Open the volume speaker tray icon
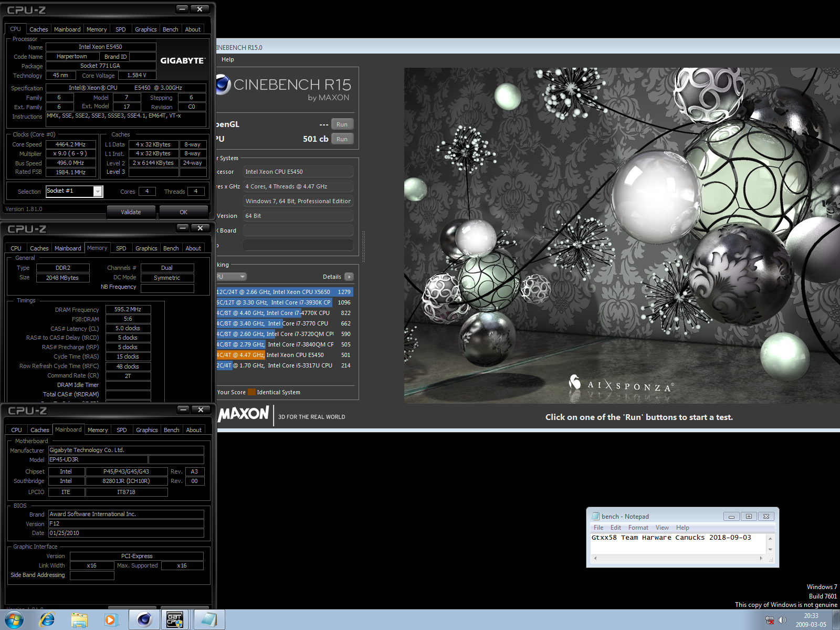Screen dimensions: 840x630 point(782,620)
